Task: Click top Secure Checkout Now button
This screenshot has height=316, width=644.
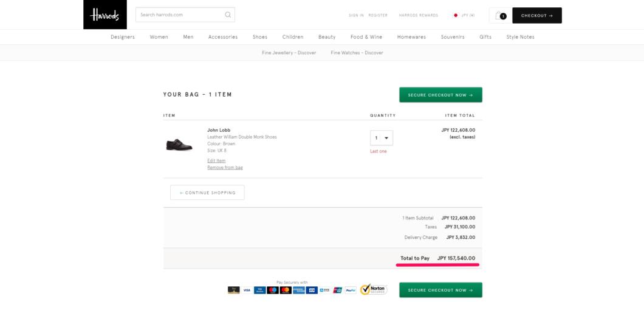Action: click(440, 95)
